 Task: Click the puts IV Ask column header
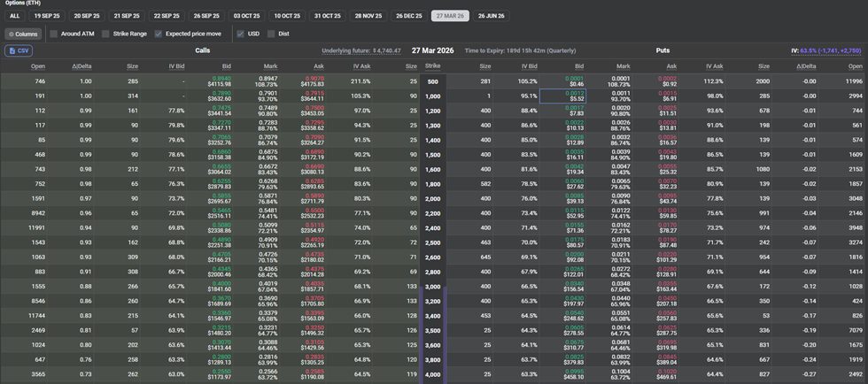[x=714, y=65]
